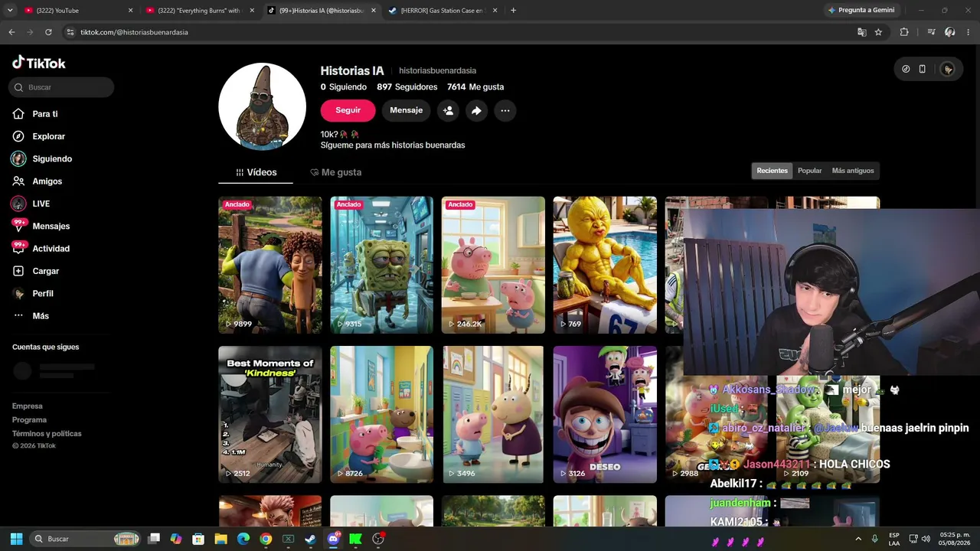Open the Peppa lockers video with 3496 views

coord(493,414)
